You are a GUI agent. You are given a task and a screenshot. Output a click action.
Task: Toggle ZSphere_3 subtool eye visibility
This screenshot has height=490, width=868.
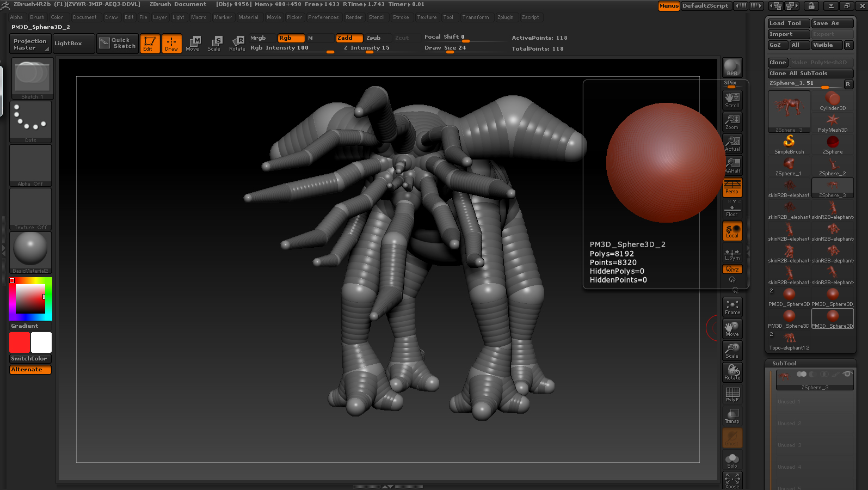[x=847, y=374]
